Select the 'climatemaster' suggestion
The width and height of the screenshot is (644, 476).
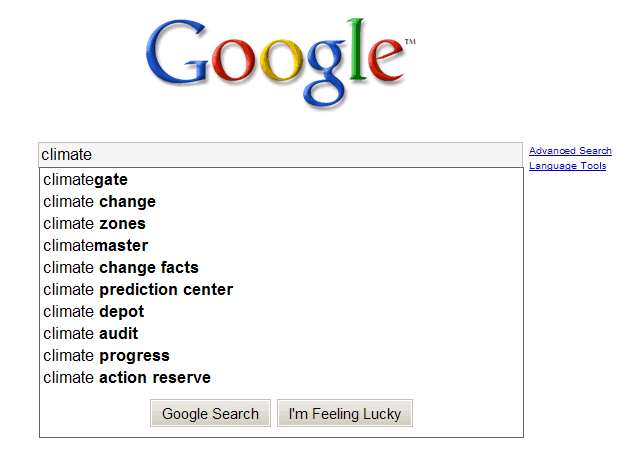click(x=95, y=246)
